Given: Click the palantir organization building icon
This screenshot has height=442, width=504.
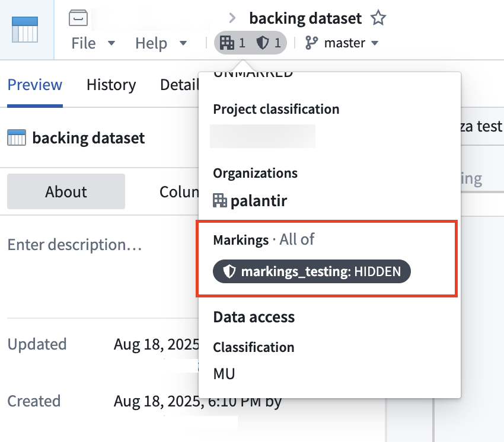Looking at the screenshot, I should pyautogui.click(x=220, y=201).
